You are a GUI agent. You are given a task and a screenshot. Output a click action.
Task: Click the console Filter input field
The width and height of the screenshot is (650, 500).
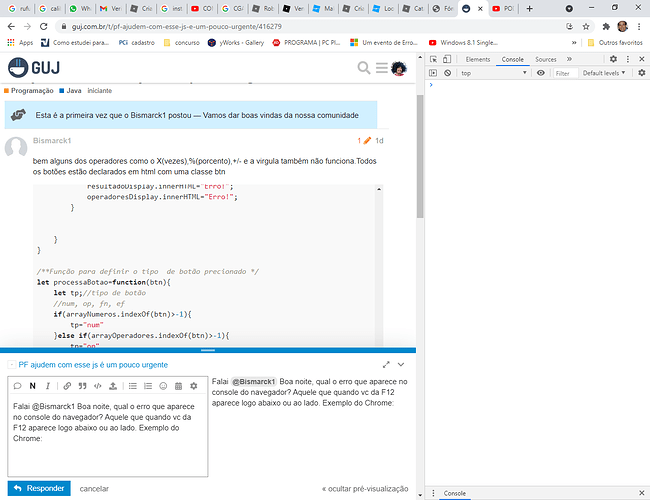[x=565, y=73]
